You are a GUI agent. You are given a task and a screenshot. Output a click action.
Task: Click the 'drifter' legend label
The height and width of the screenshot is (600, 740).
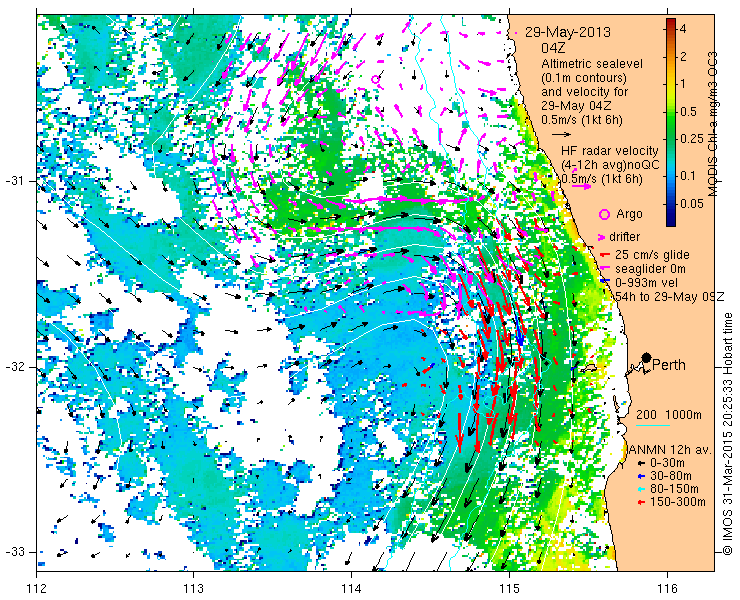[624, 237]
